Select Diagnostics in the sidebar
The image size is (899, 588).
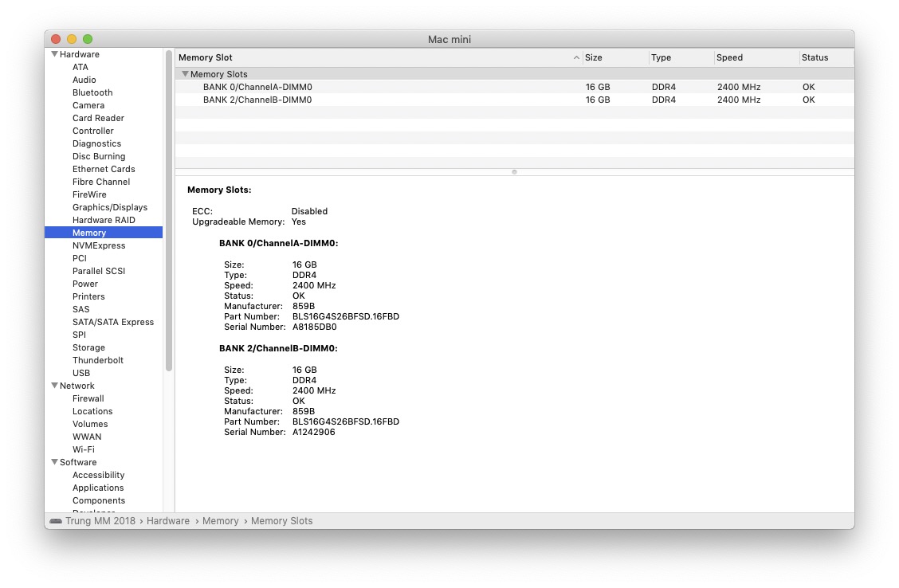click(96, 143)
